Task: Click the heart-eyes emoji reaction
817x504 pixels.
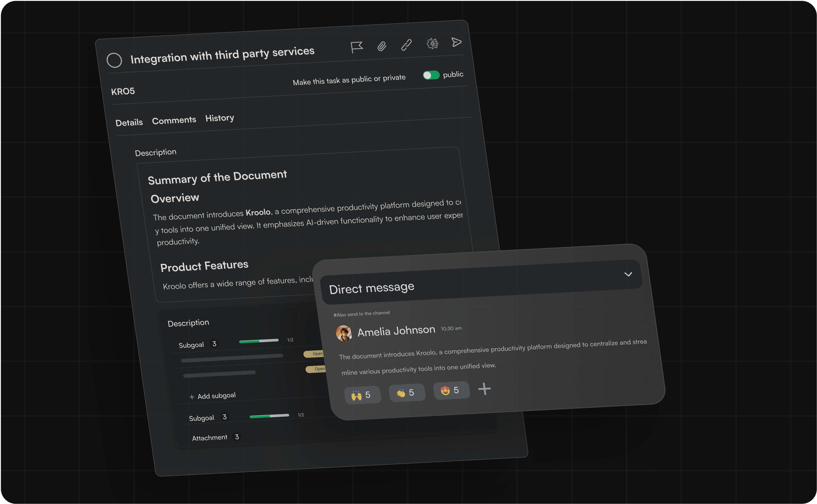Action: pos(451,390)
